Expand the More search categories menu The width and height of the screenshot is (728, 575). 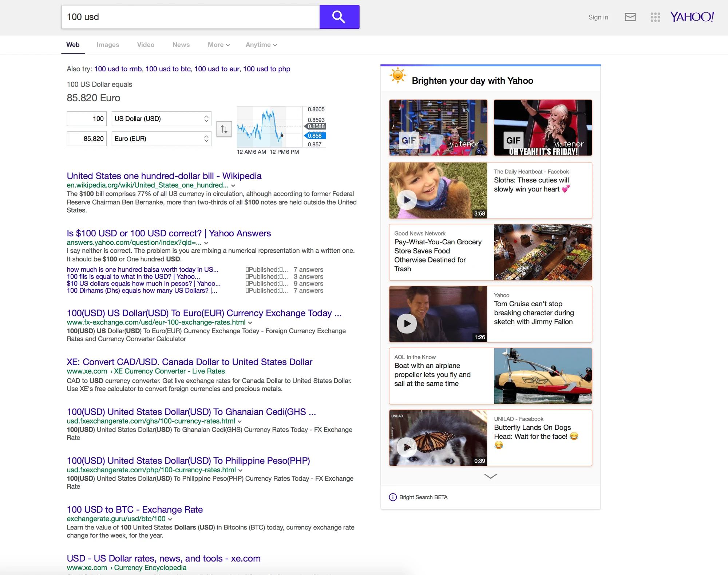(x=218, y=45)
